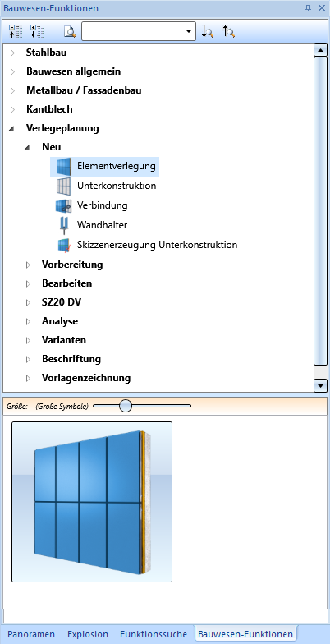Click the Skizzenerzeugung Unterkonstruktion icon

[x=64, y=245]
